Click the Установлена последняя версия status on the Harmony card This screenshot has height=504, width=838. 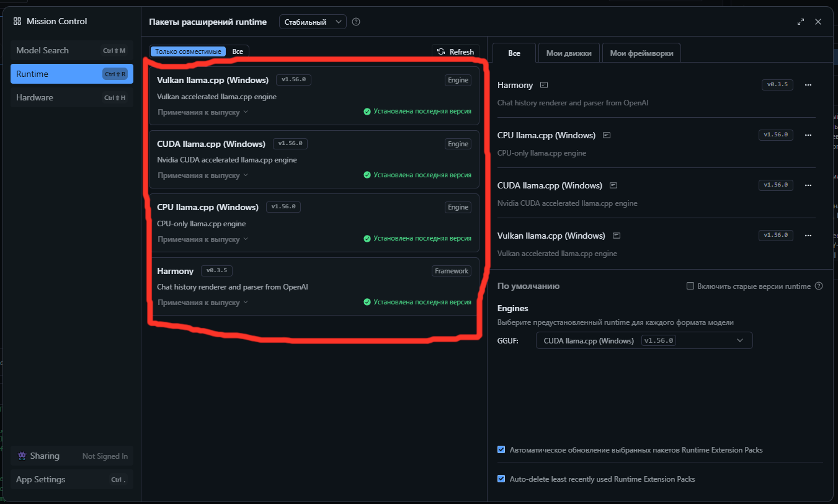click(x=422, y=303)
